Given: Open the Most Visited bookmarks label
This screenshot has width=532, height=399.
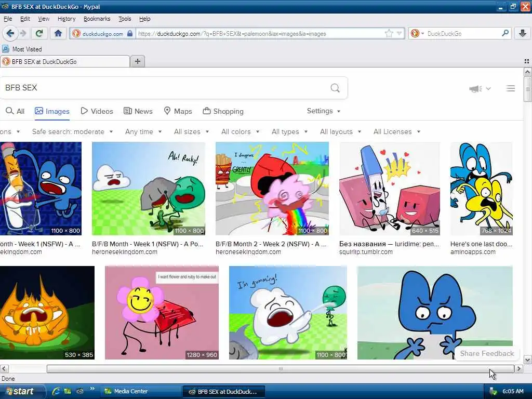Looking at the screenshot, I should tap(27, 49).
